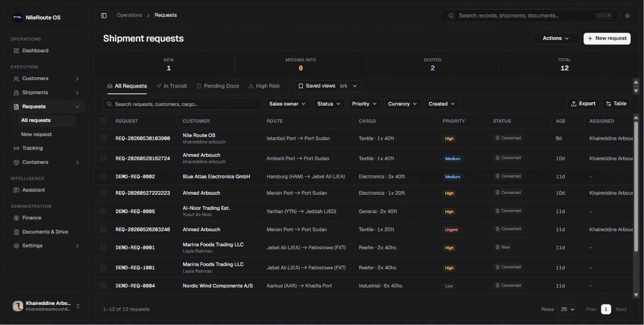The image size is (644, 325).
Task: Switch to the In Transit tab
Action: pos(172,86)
